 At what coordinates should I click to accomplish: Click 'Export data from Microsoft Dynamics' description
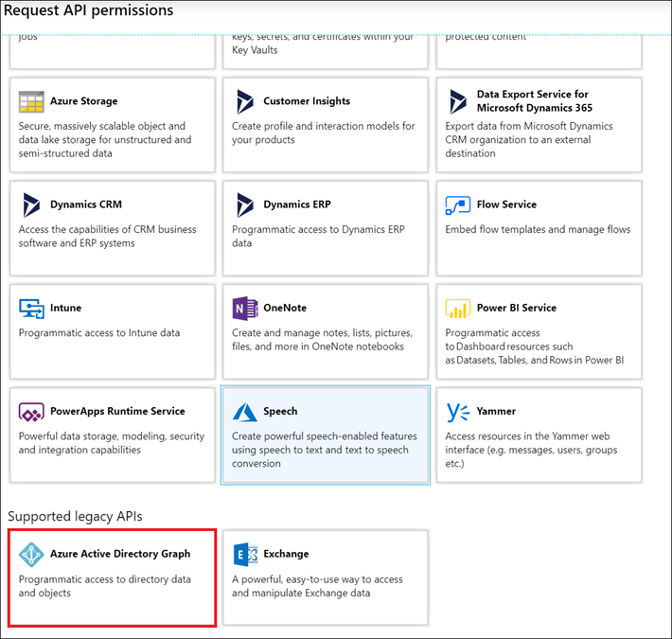click(x=529, y=140)
